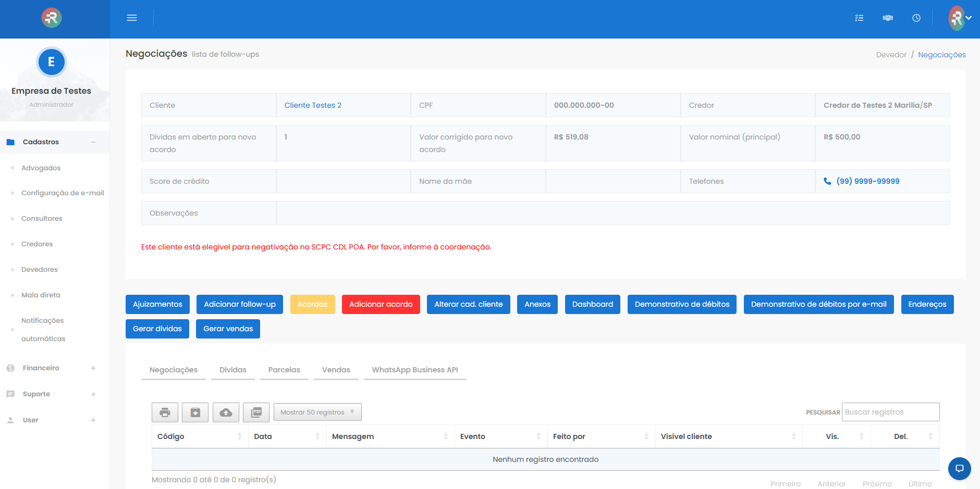Open the user profile avatar dropdown
980x489 pixels.
click(959, 18)
